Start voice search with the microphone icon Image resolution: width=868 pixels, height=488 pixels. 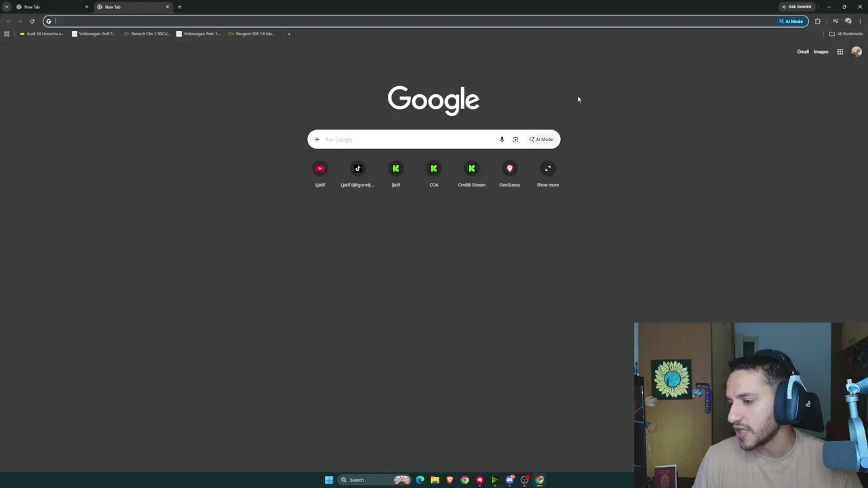point(502,140)
